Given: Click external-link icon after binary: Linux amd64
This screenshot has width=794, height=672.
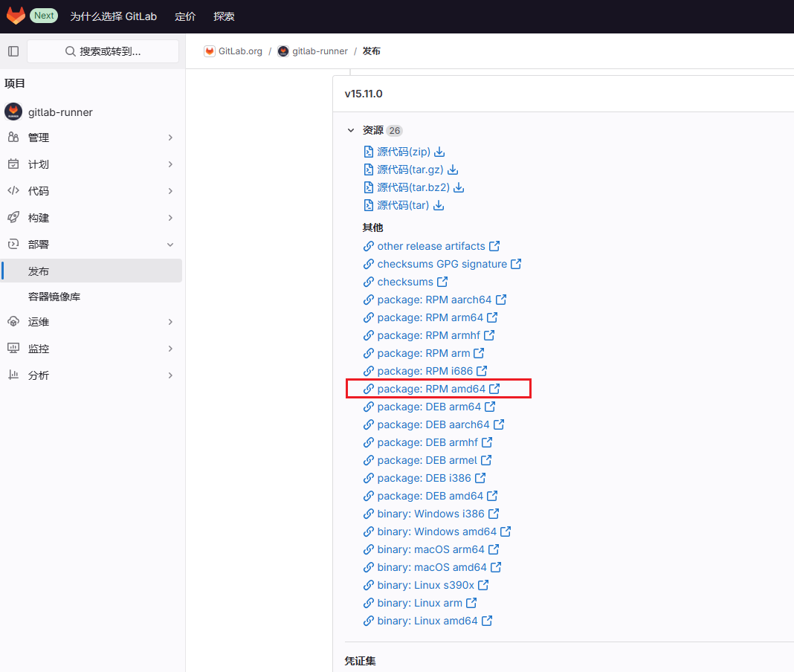Looking at the screenshot, I should pos(487,621).
